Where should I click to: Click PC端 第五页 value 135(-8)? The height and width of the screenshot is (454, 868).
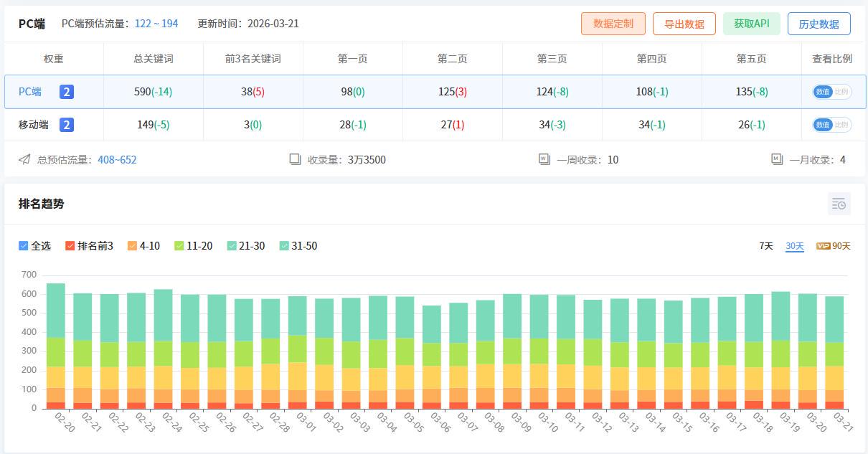tap(752, 92)
